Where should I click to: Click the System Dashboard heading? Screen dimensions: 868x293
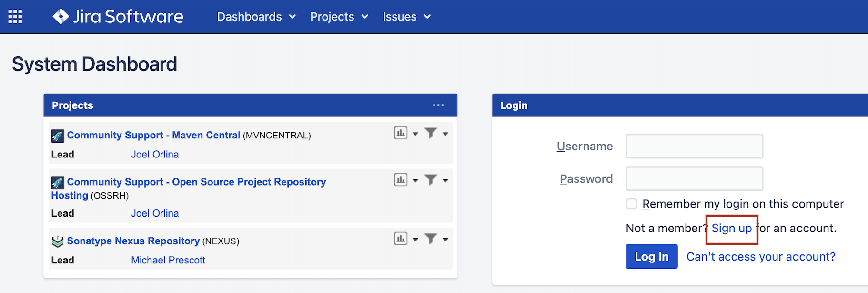94,64
